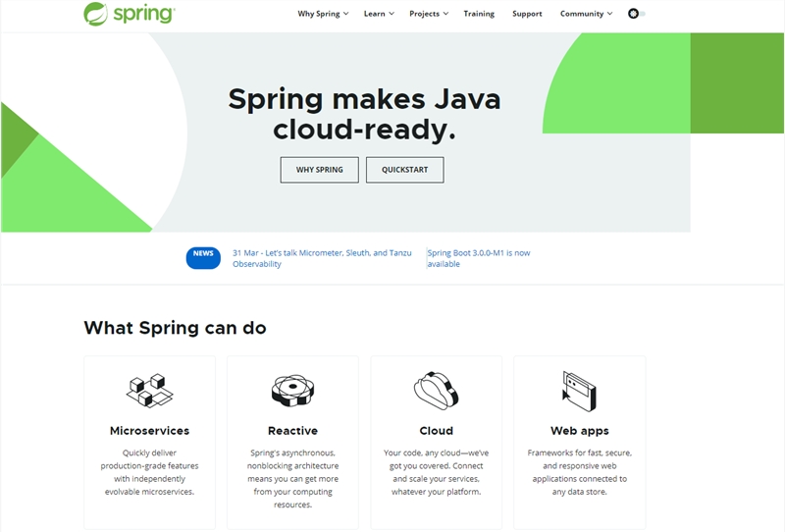The image size is (785, 532).
Task: Toggle the dark mode theme switch
Action: point(636,14)
